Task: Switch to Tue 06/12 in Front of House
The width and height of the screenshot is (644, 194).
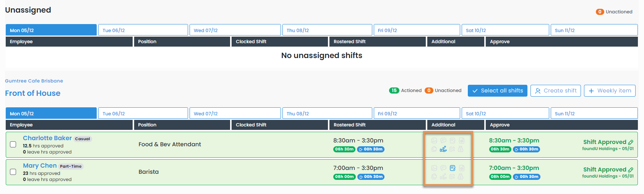Action: pyautogui.click(x=143, y=113)
